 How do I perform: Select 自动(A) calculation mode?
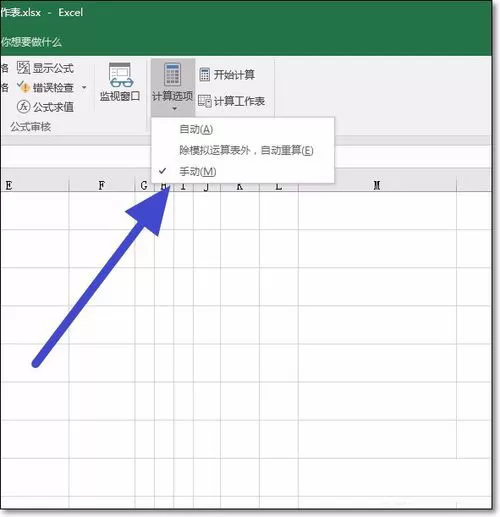click(243, 129)
